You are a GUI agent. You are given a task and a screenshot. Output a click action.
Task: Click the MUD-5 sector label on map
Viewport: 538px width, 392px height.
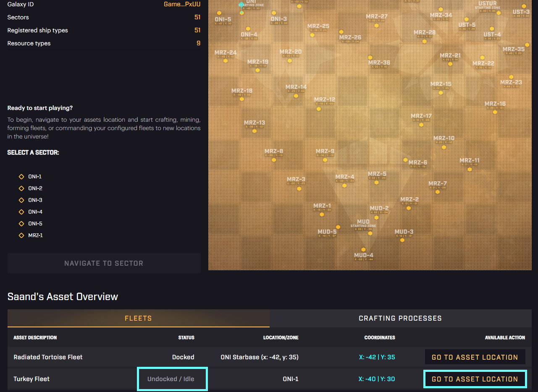(327, 232)
